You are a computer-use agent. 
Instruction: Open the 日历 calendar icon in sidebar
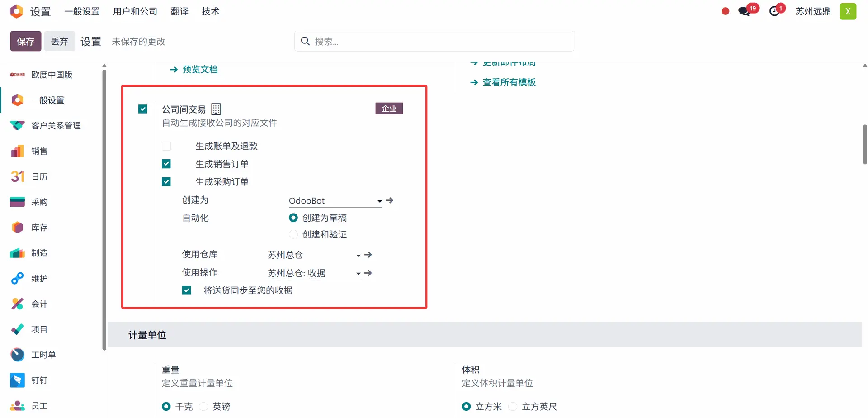(x=17, y=176)
